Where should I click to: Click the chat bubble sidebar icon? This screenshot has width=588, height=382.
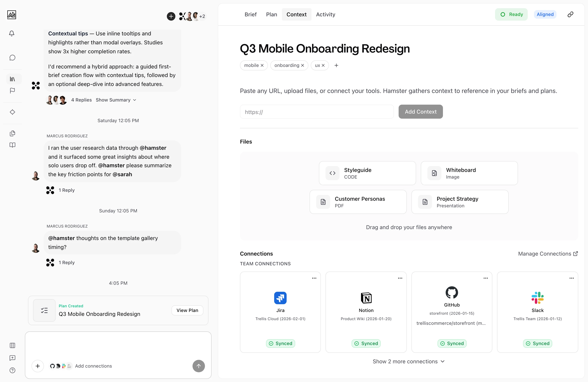tap(12, 58)
